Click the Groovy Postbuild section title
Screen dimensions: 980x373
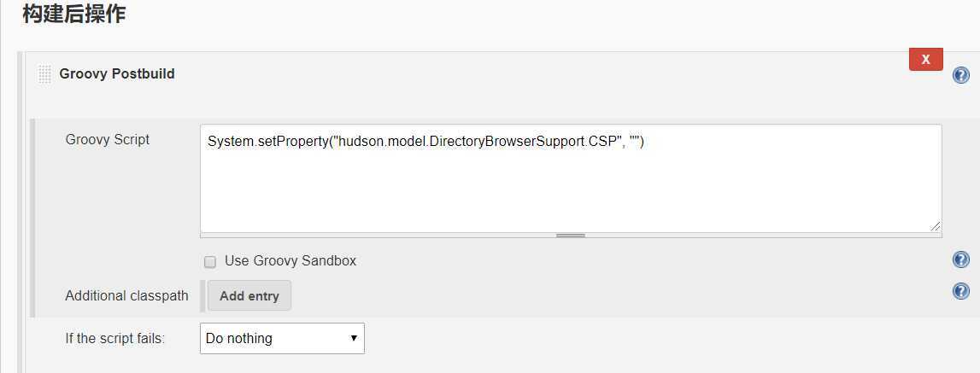[117, 73]
